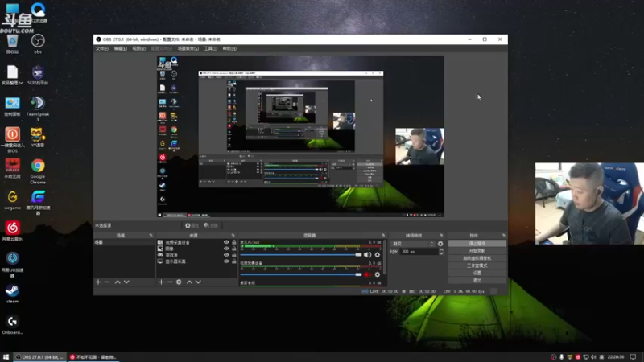Remove the selected scene with minus icon
This screenshot has height=362, width=644.
[x=107, y=282]
